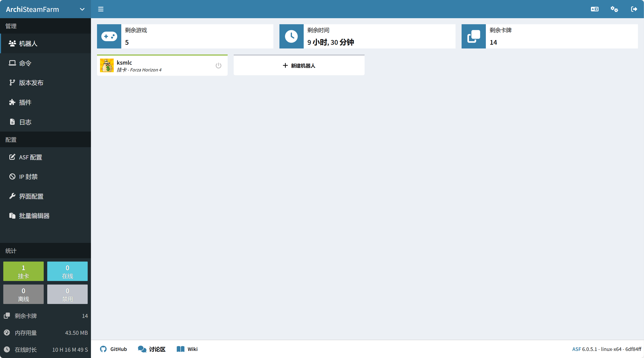
Task: View the 日志 page
Action: pos(45,122)
